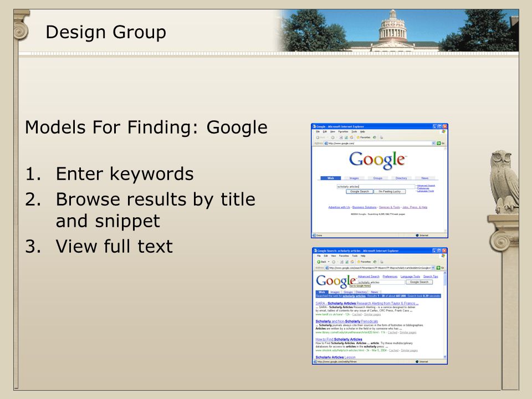This screenshot has width=532, height=399.
Task: Click the Stop icon in the Google homepage window
Action: 341,137
